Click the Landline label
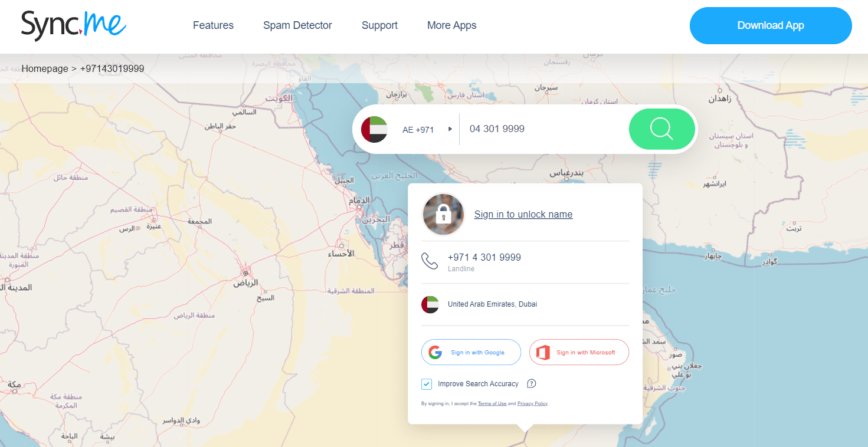The width and height of the screenshot is (868, 447). (461, 269)
